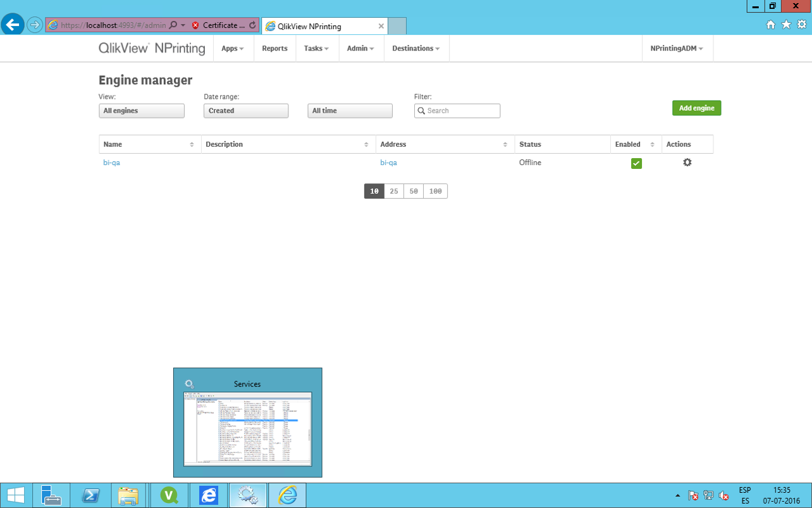Open the Admin menu
Screen dimensions: 812x508
(x=360, y=49)
